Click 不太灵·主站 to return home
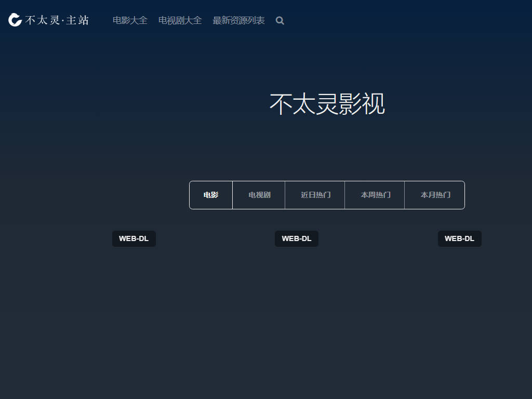The height and width of the screenshot is (399, 532). click(x=49, y=20)
